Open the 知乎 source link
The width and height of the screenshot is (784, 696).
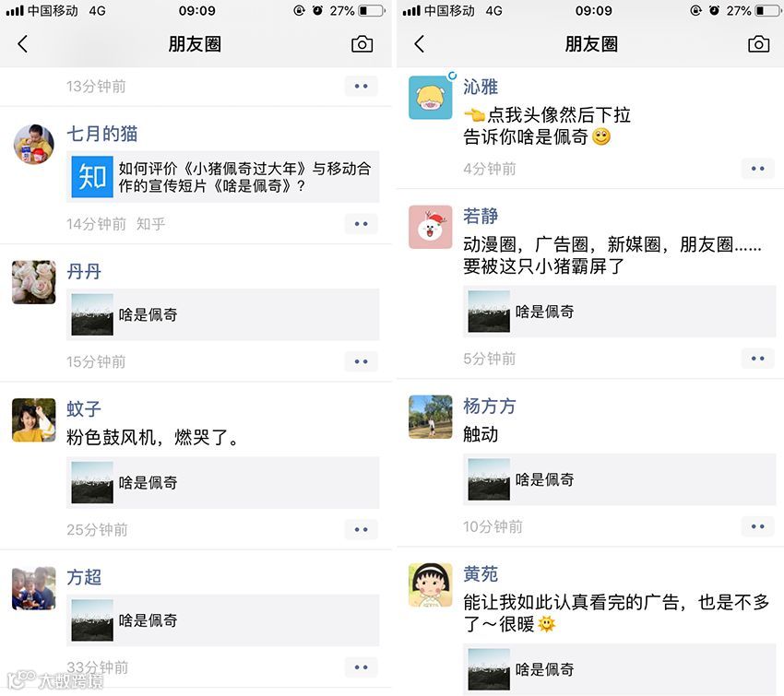[x=150, y=224]
